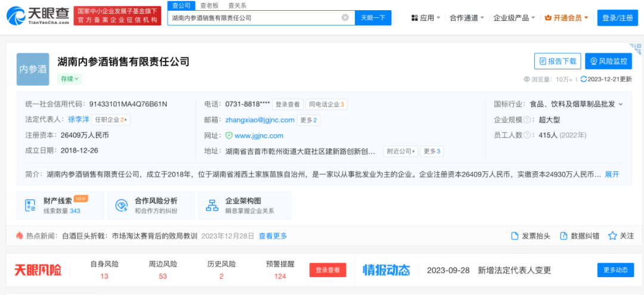Click the 同电话企业 3 button

tap(327, 105)
